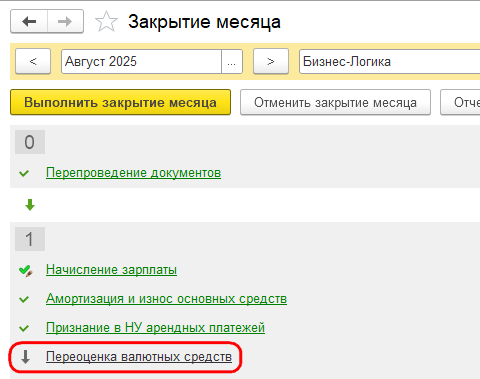Click green checkmark beside Амортизация и износ
The height and width of the screenshot is (379, 480).
(x=24, y=299)
